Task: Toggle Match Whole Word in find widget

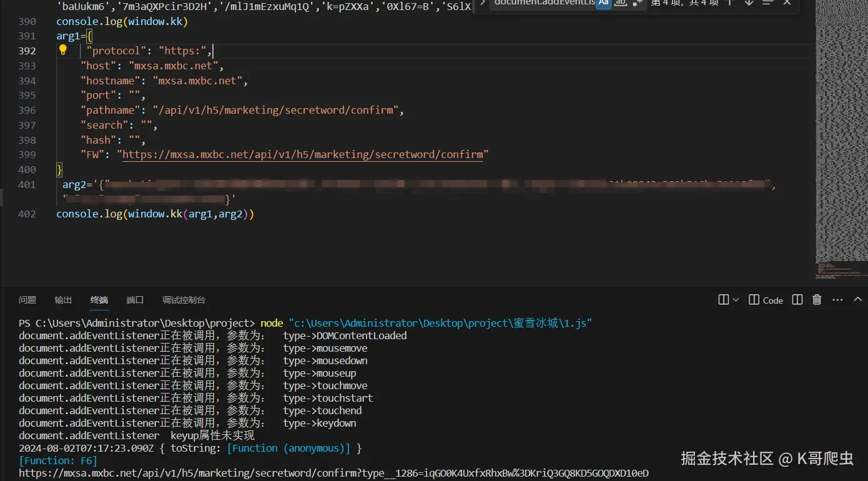Action: pos(620,3)
